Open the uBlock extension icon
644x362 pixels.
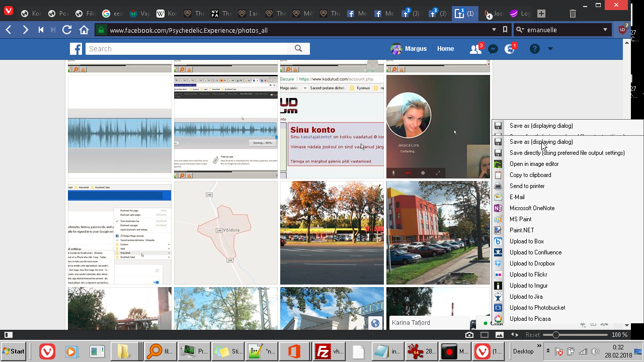[x=623, y=29]
